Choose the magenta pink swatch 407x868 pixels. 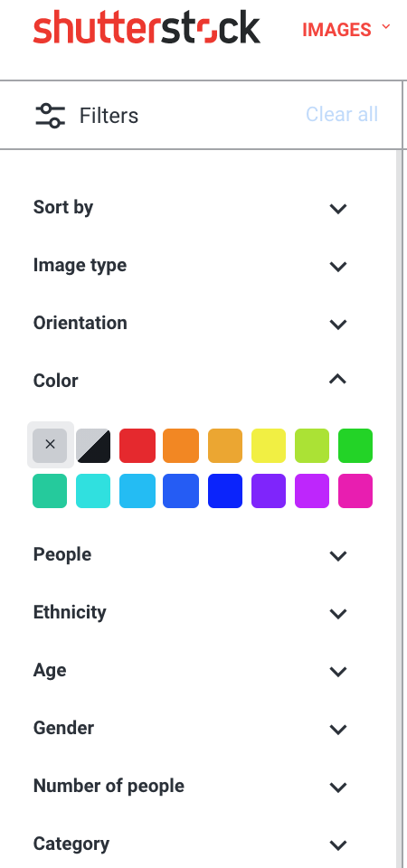355,490
